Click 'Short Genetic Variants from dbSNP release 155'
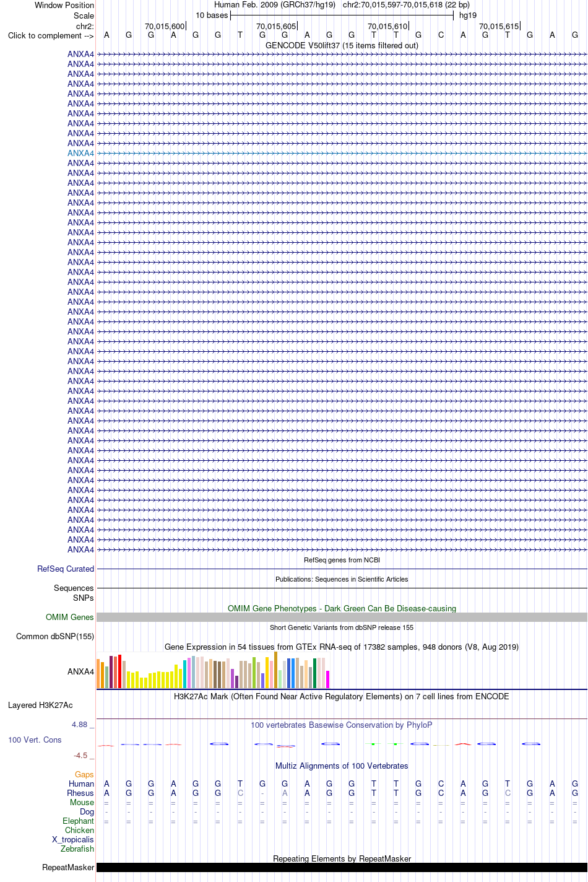588x882 pixels. (342, 627)
